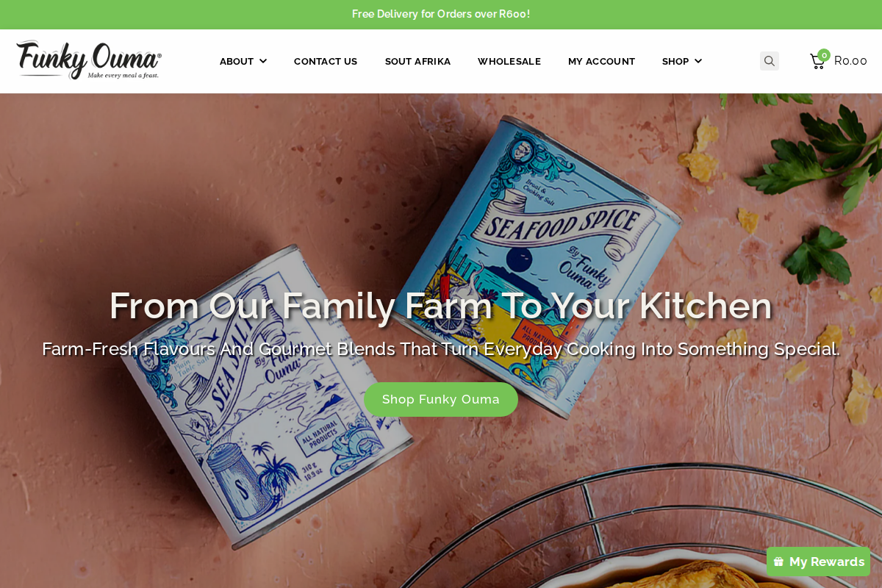
Task: Click the From Our Family Farm heading
Action: (x=441, y=306)
